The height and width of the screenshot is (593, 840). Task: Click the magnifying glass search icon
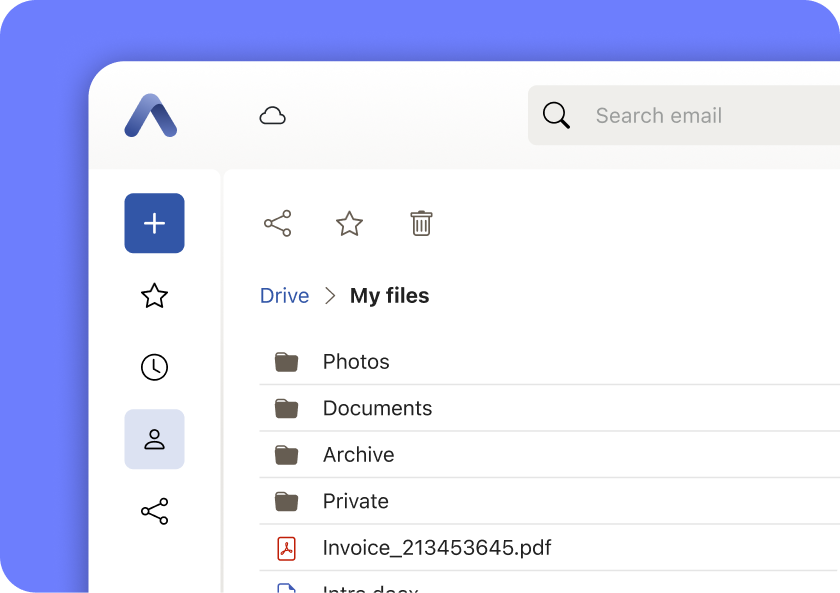[x=556, y=116]
